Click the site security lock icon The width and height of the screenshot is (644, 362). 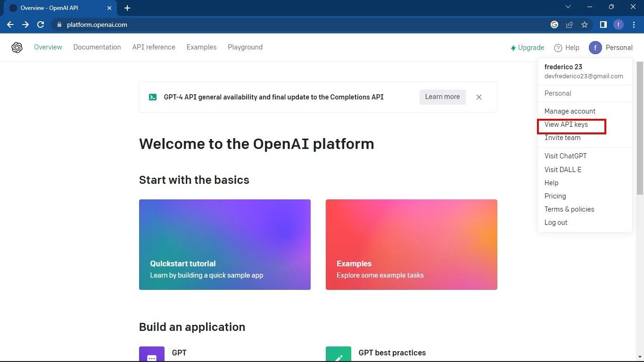(59, 25)
